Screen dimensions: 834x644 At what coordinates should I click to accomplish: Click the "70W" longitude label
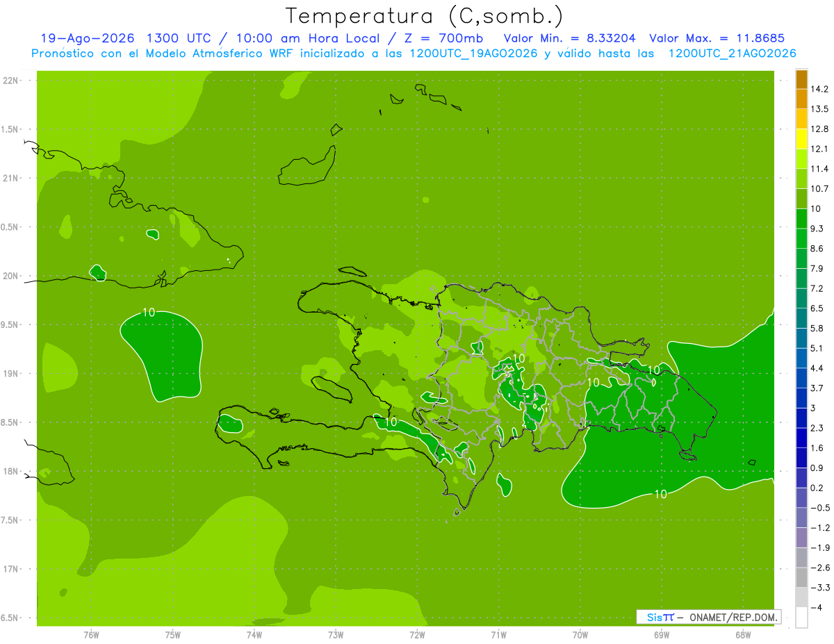(580, 635)
